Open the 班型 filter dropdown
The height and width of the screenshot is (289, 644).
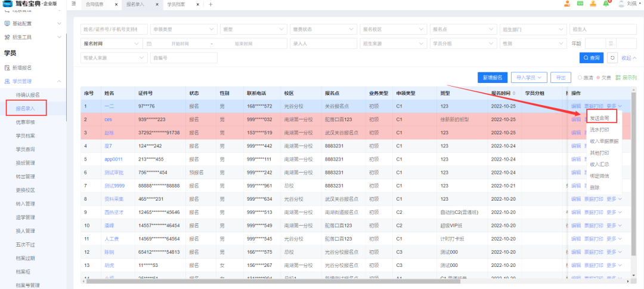pyautogui.click(x=253, y=30)
